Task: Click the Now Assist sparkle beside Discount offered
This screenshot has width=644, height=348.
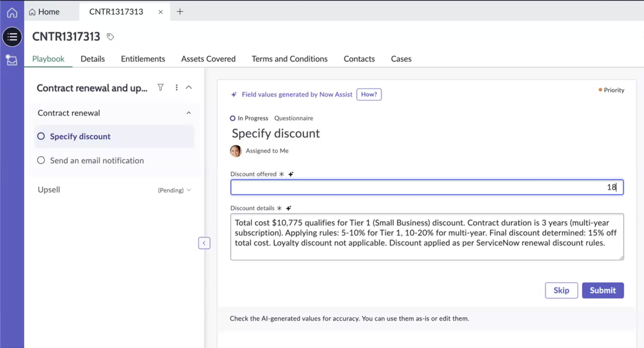Action: point(291,174)
